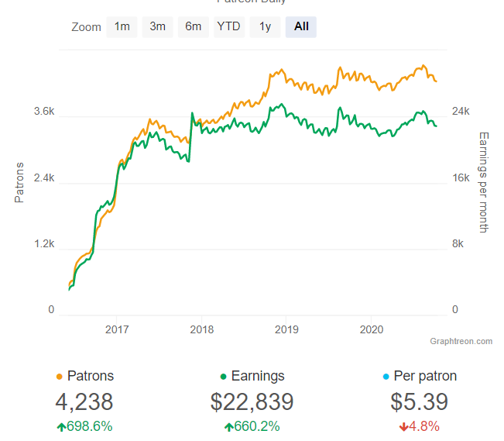Click the 8k earnings axis label
Screen dimensions: 504x441
click(x=458, y=243)
